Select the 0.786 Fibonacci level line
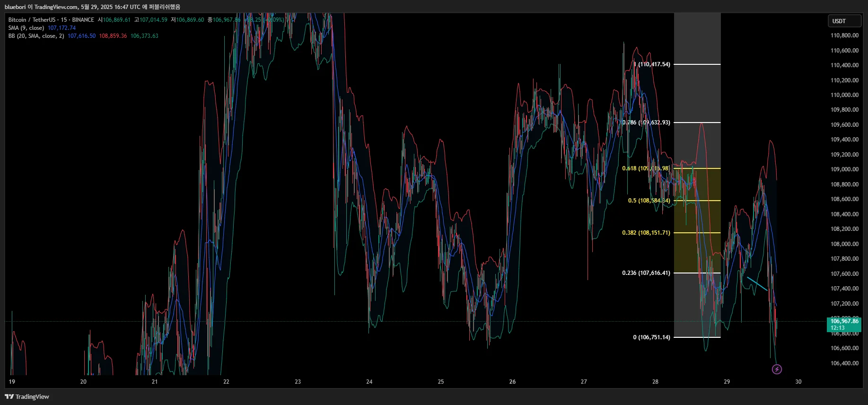This screenshot has width=868, height=405. 697,123
